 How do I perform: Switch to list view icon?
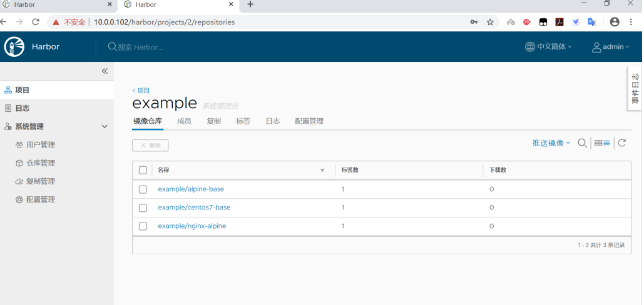tap(606, 143)
